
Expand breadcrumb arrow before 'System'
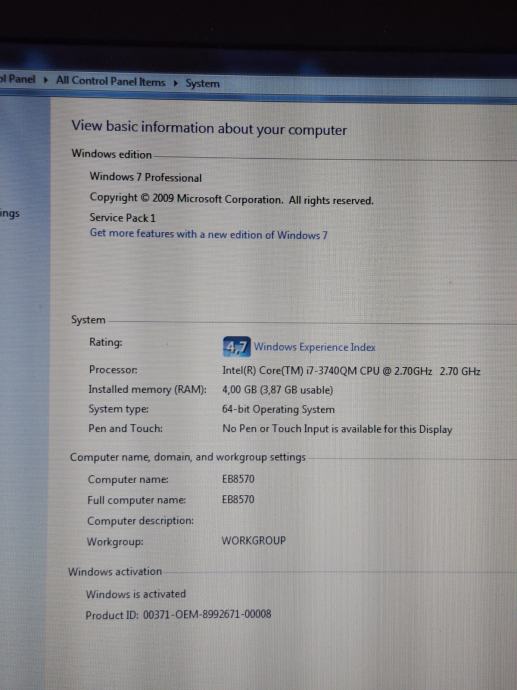(x=175, y=83)
